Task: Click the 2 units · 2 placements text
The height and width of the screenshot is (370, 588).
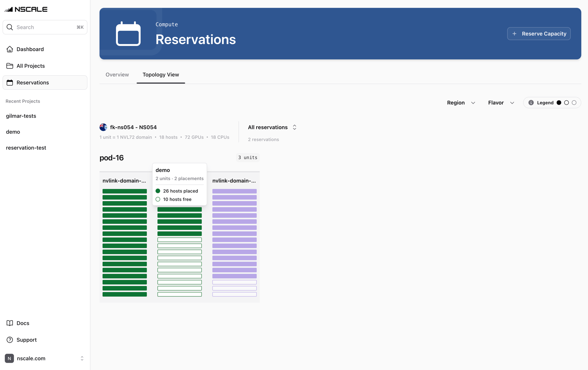Action: click(180, 179)
